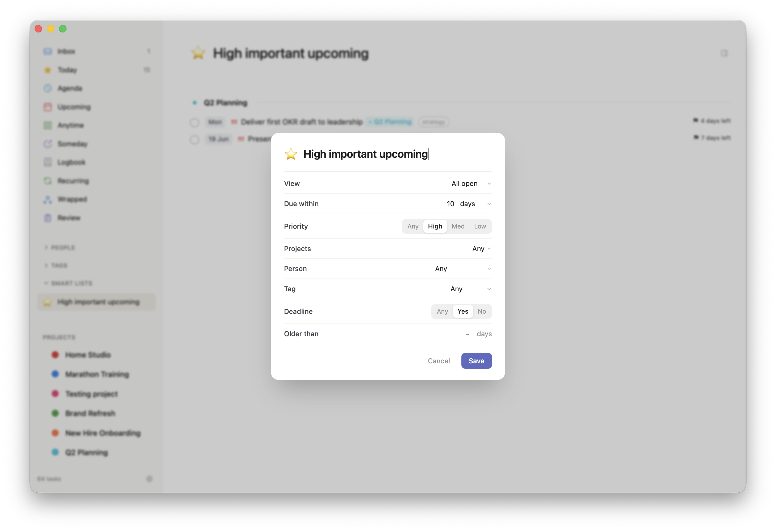Open Logbook in the sidebar

tap(97, 162)
